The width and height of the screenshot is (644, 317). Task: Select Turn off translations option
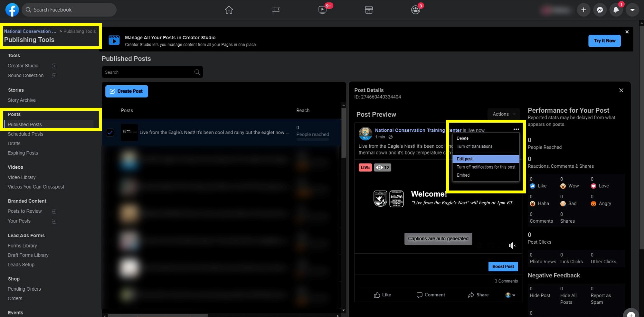pos(474,146)
